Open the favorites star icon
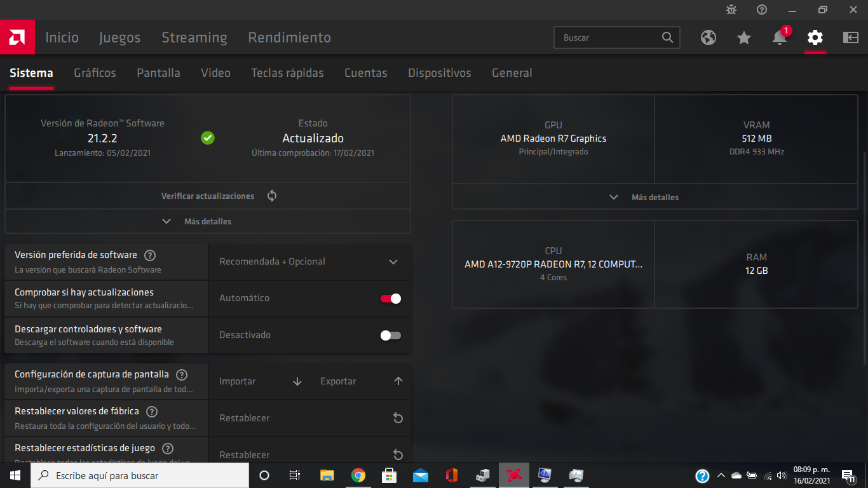Image resolution: width=868 pixels, height=488 pixels. pos(744,37)
